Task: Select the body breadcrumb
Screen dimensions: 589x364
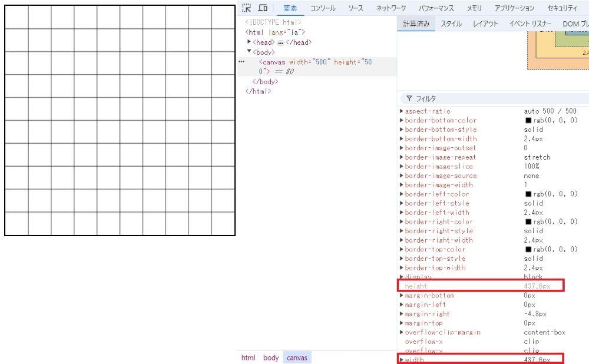Action: [270, 358]
